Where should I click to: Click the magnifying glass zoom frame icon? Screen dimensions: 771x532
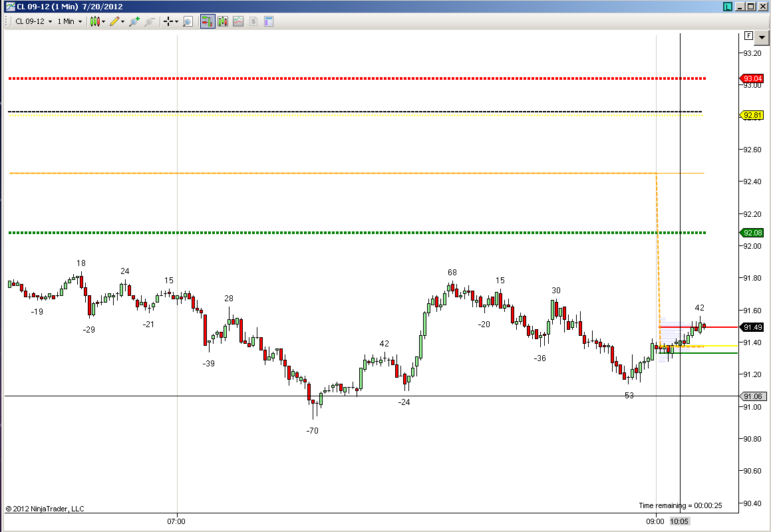pos(188,22)
